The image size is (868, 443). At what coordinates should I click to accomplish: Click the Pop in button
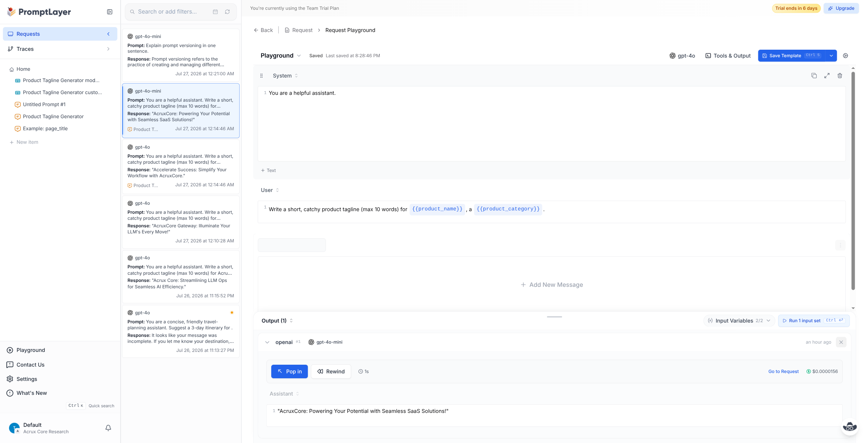pos(289,371)
